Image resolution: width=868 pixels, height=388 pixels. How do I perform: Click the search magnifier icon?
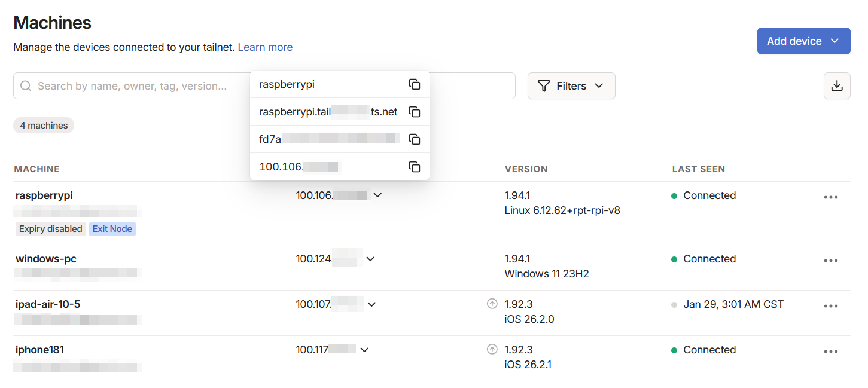26,86
